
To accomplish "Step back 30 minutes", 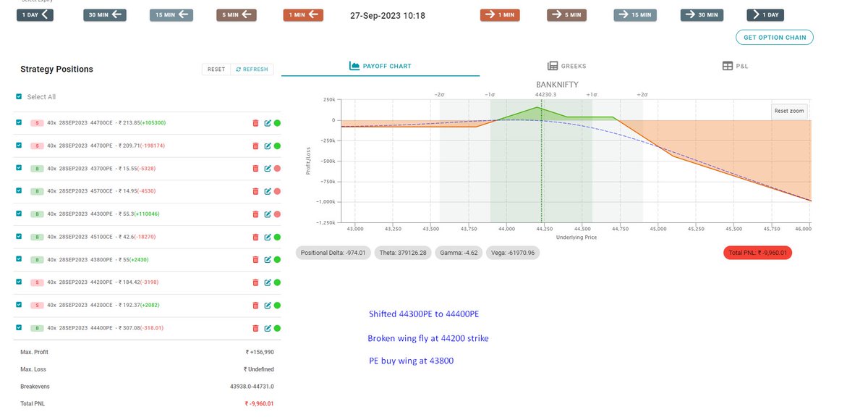I will pos(105,14).
